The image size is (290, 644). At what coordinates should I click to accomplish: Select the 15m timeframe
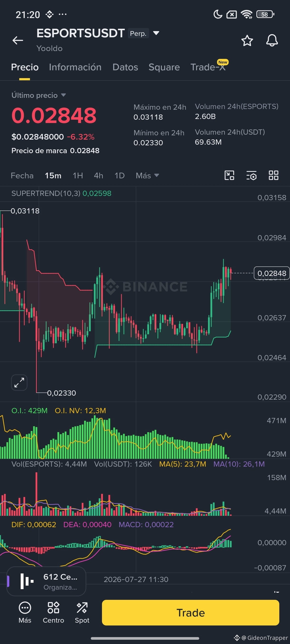[x=53, y=175]
